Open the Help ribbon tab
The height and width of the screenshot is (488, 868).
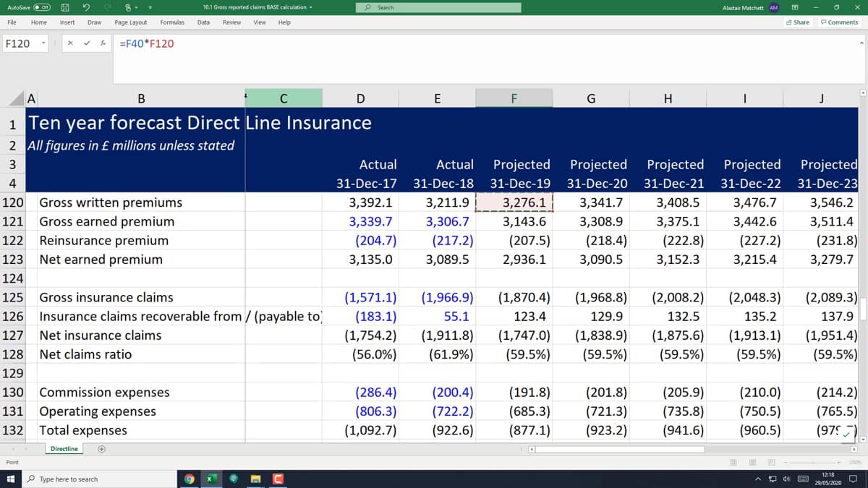click(284, 22)
